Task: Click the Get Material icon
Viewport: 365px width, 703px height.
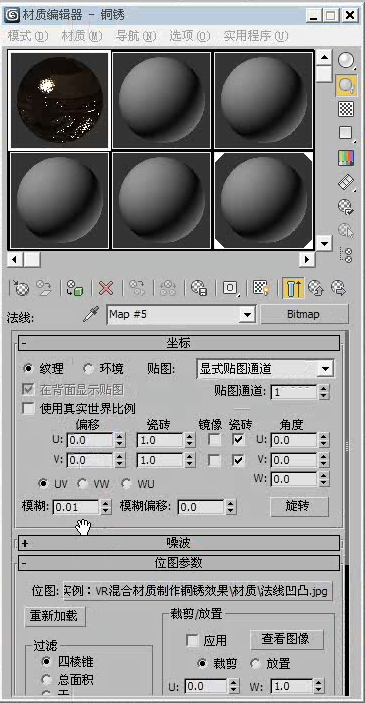Action: (20, 288)
